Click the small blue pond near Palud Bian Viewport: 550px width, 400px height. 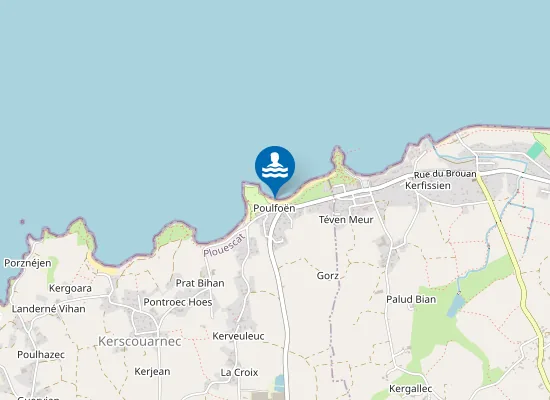456,306
